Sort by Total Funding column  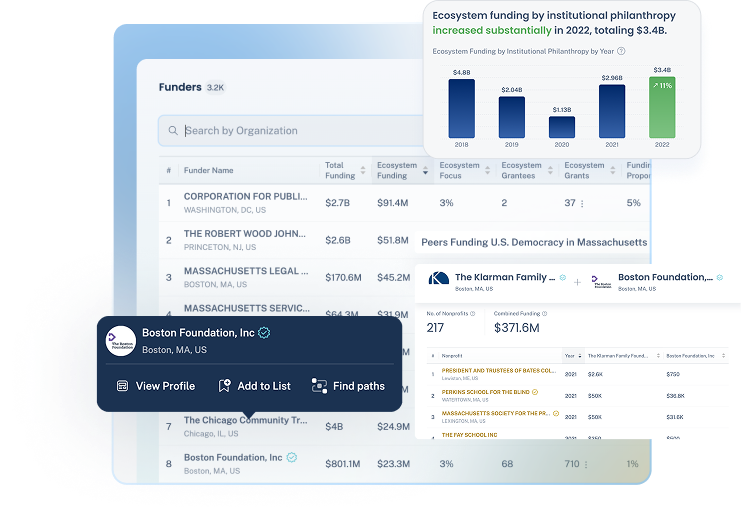point(340,170)
